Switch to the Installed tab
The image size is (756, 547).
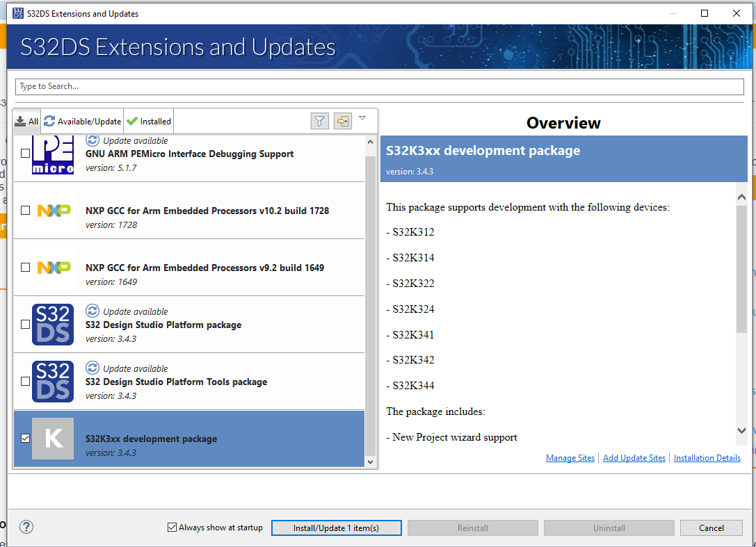coord(148,120)
